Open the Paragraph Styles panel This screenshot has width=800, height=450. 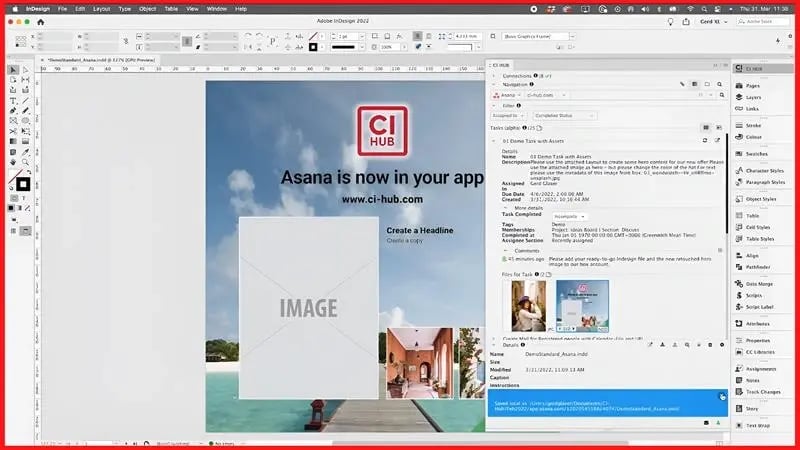click(x=765, y=182)
